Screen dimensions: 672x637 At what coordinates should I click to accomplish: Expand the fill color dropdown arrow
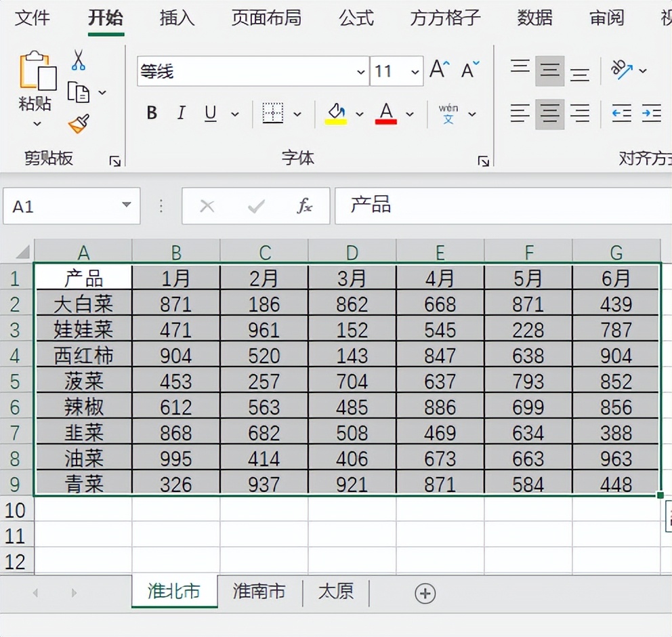tap(359, 114)
